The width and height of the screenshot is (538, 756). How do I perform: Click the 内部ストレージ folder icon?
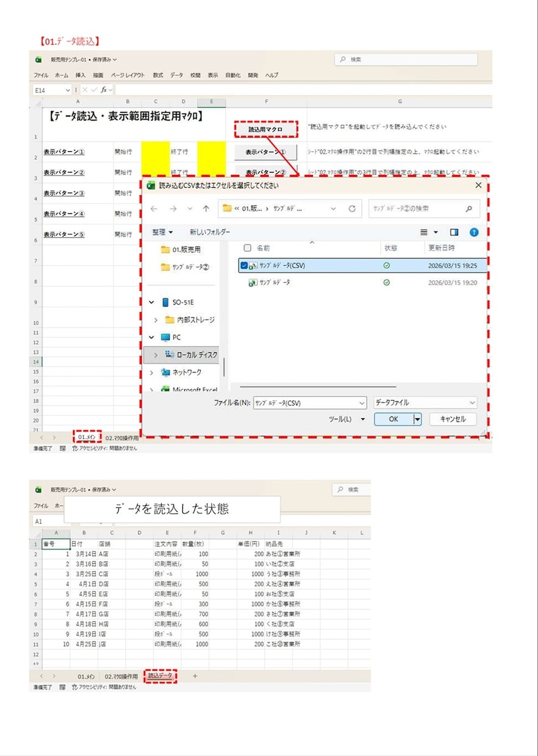point(170,319)
